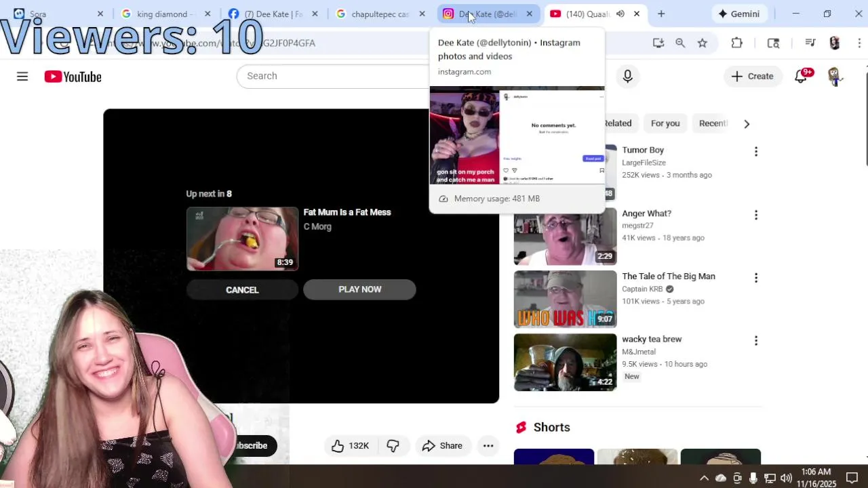The width and height of the screenshot is (868, 488).
Task: Mute the YouTube tab via its speaker icon
Action: pyautogui.click(x=620, y=14)
